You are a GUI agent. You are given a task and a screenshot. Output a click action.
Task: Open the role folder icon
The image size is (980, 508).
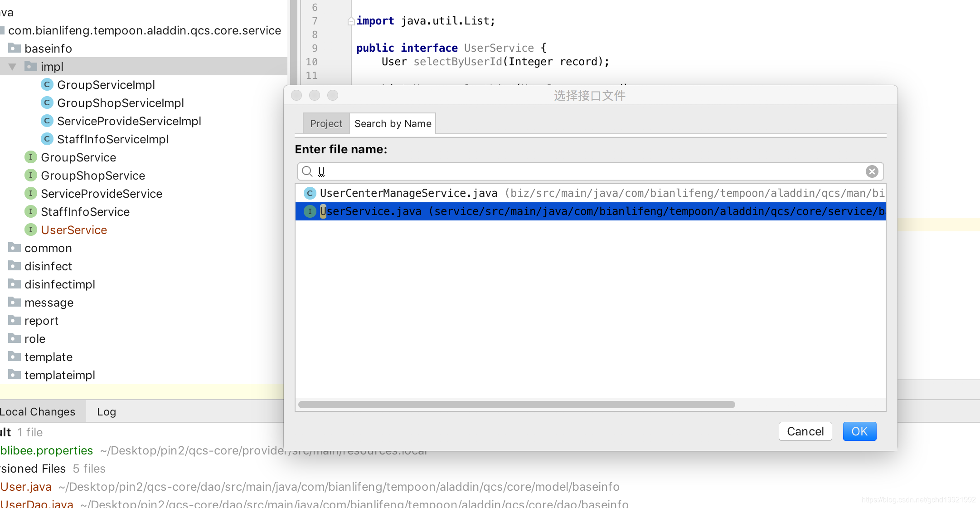pos(15,338)
